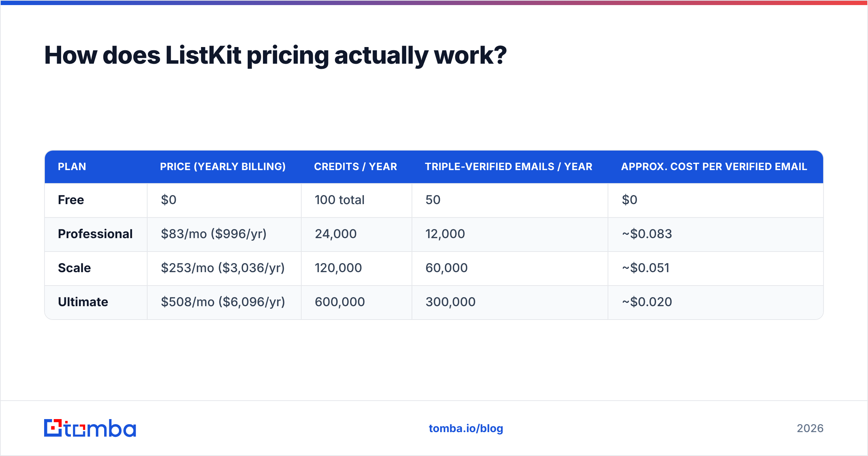Select the Scale plan cell

point(96,268)
